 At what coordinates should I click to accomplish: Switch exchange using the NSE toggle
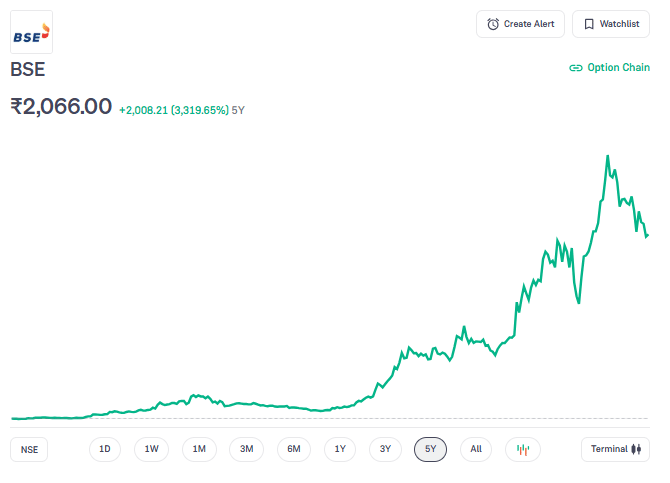pyautogui.click(x=30, y=449)
